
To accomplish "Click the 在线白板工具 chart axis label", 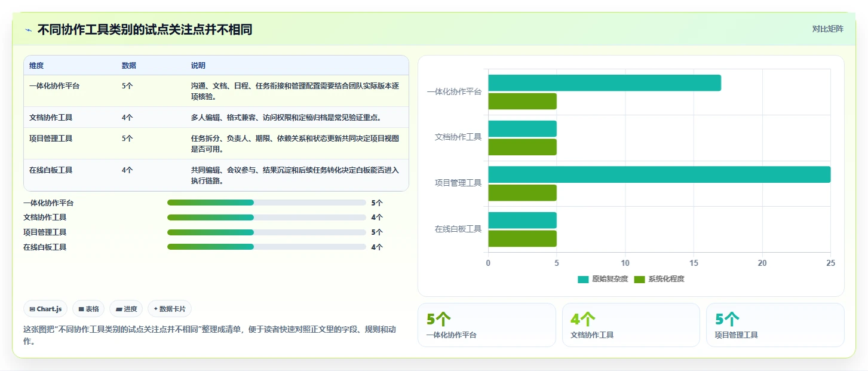I will coord(458,229).
